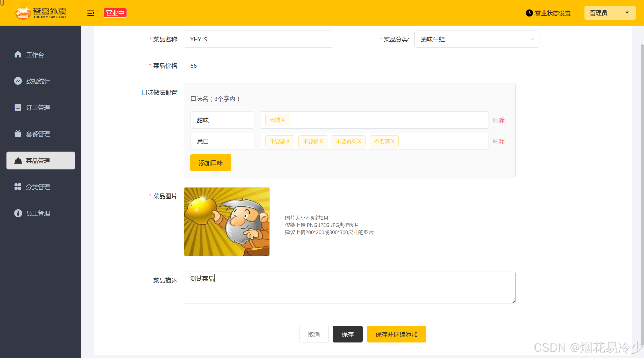Click the clock icon for 营业状态设置

(529, 13)
